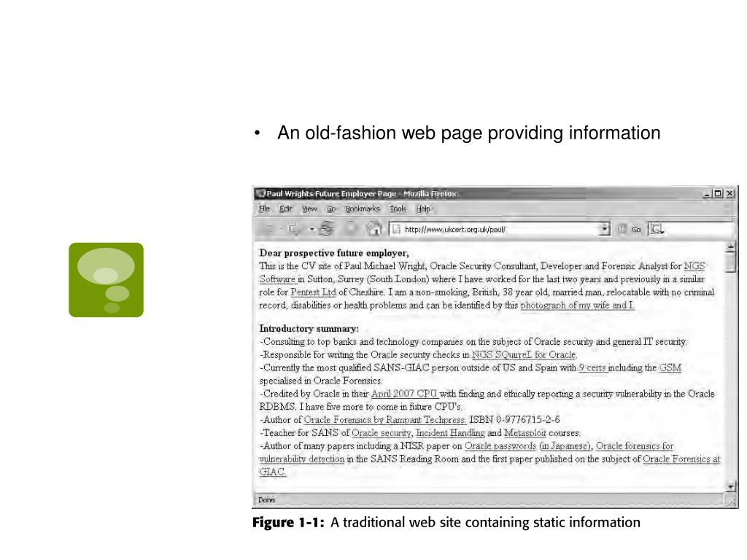Click the Stop loading icon

click(x=350, y=229)
